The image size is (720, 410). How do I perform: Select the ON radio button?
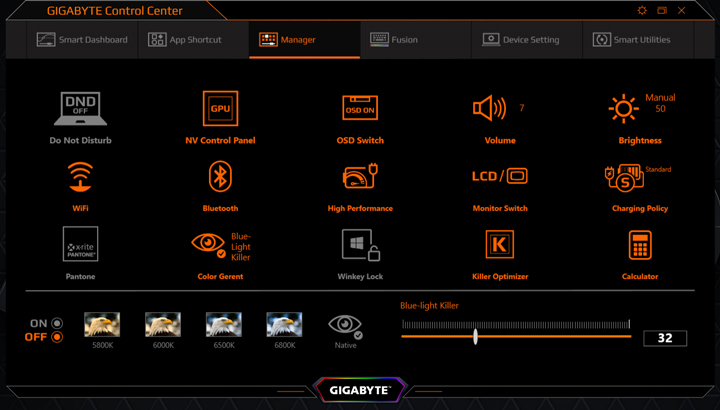coord(57,323)
